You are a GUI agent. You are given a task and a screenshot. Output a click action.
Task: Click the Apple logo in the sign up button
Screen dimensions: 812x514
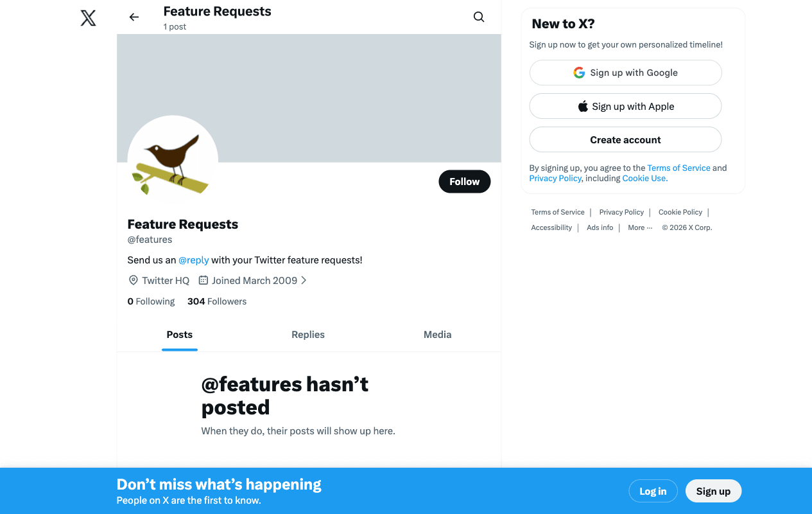[583, 105]
